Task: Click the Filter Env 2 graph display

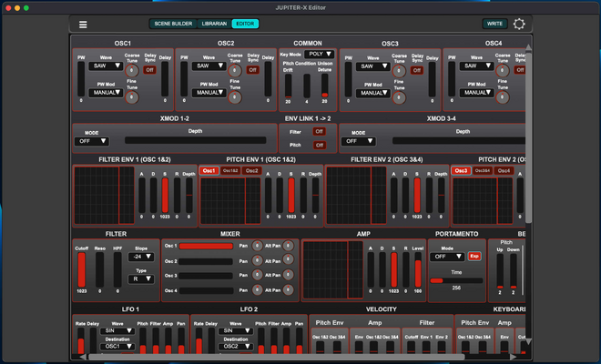Action: (x=356, y=196)
